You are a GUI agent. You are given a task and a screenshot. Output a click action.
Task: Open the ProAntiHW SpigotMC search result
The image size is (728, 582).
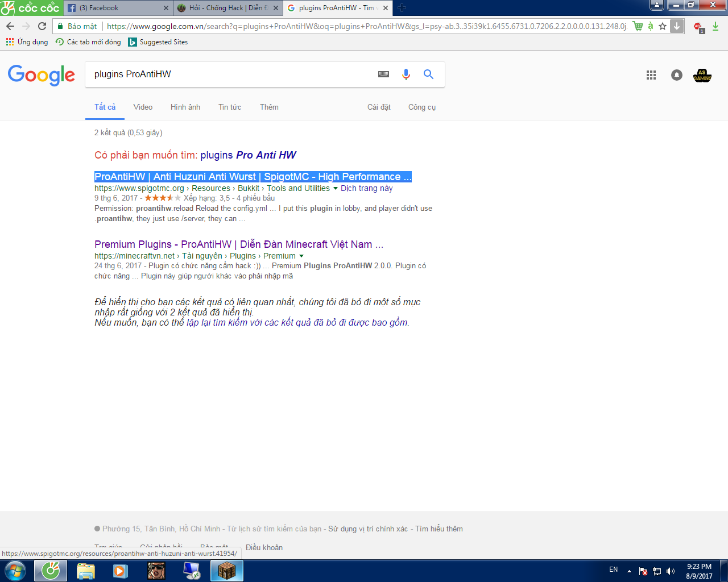point(253,177)
